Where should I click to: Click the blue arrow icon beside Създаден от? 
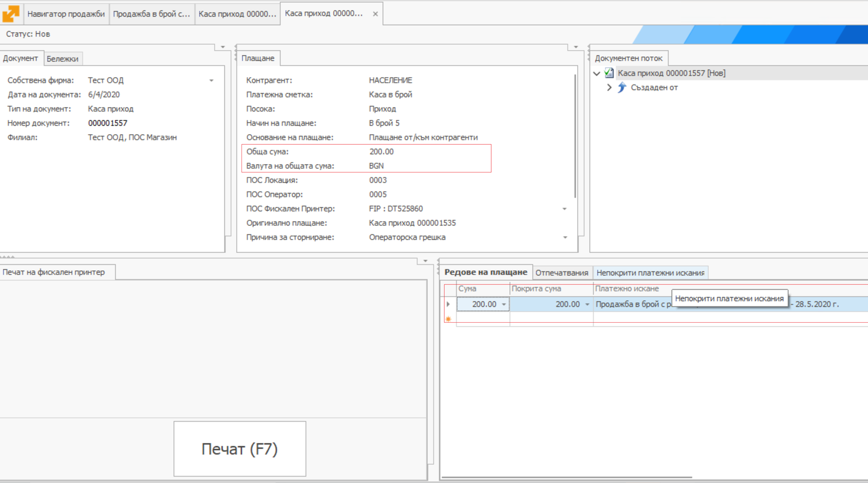pos(622,87)
